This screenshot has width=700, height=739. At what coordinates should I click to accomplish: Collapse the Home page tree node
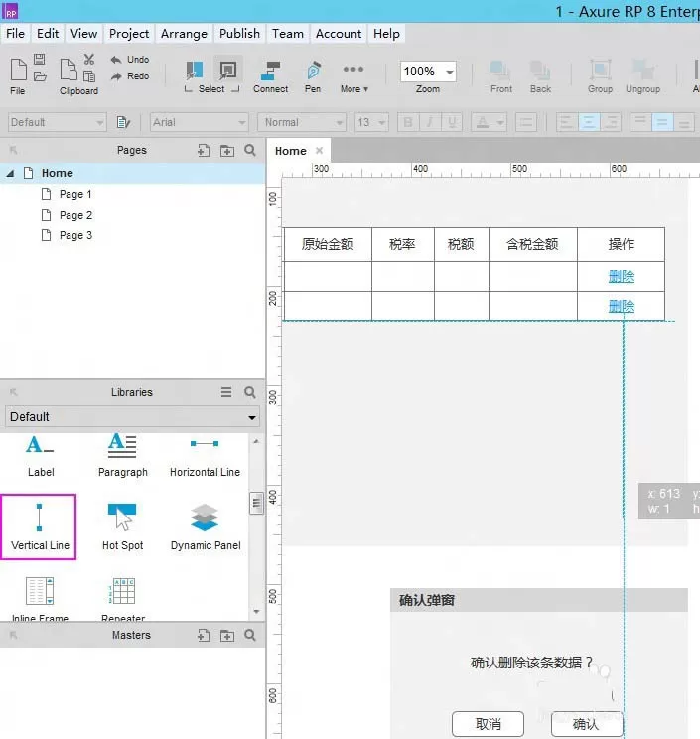coord(10,174)
